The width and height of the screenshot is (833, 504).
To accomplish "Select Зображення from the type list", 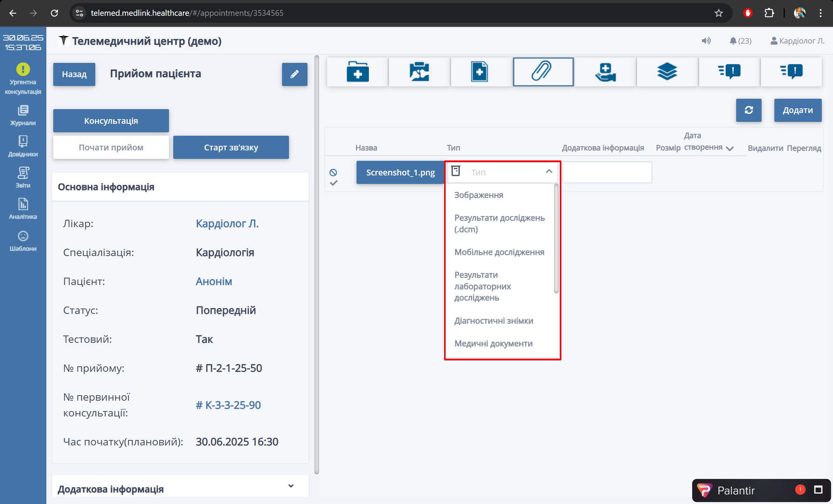I will [478, 195].
